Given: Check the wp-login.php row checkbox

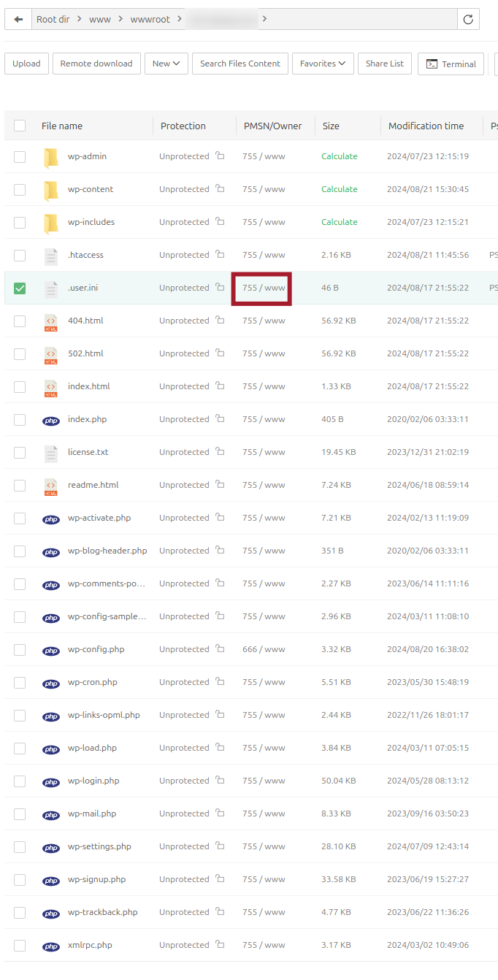Looking at the screenshot, I should point(20,781).
